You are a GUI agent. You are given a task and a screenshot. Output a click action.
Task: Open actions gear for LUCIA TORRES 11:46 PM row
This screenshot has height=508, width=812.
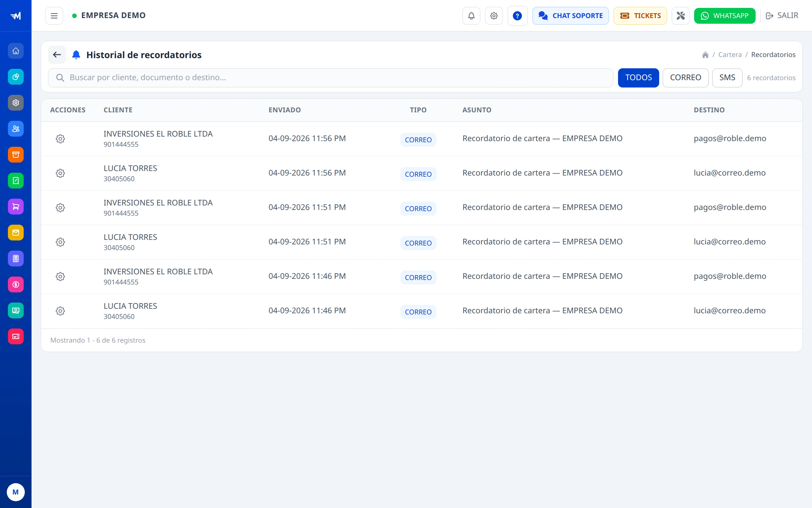coord(60,311)
